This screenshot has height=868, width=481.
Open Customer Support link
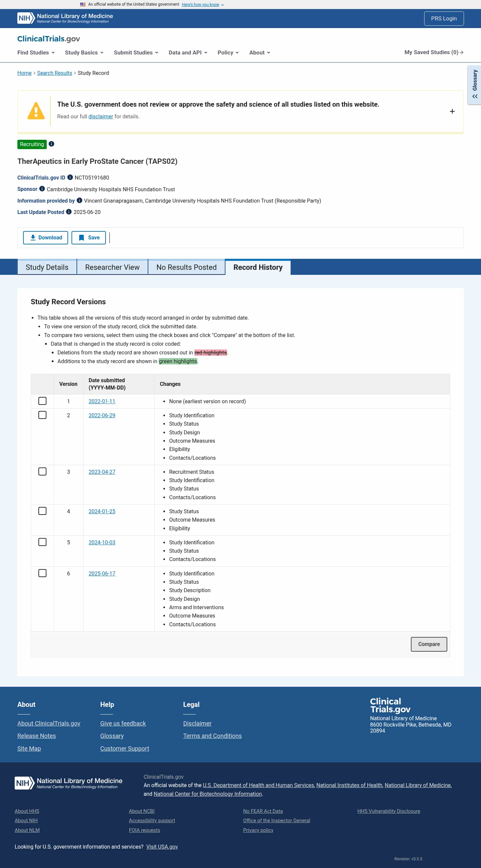[125, 748]
